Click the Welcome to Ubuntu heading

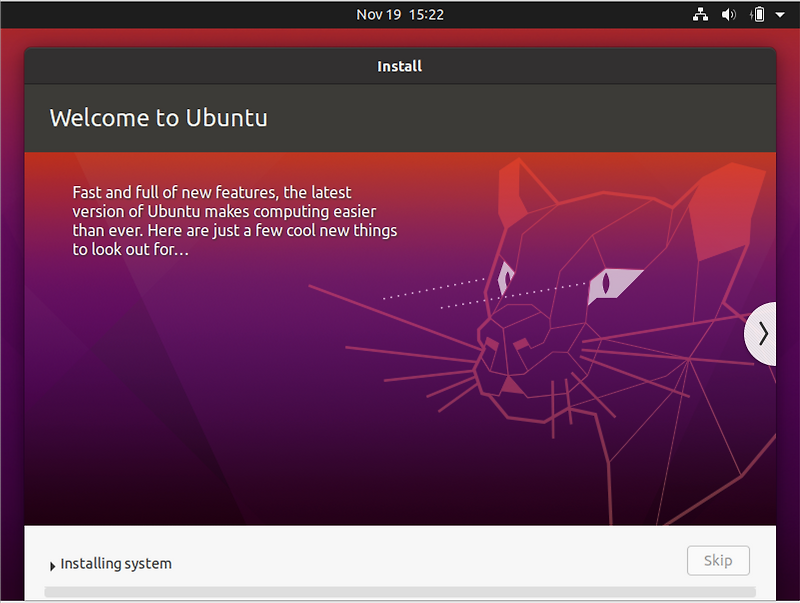click(x=158, y=118)
